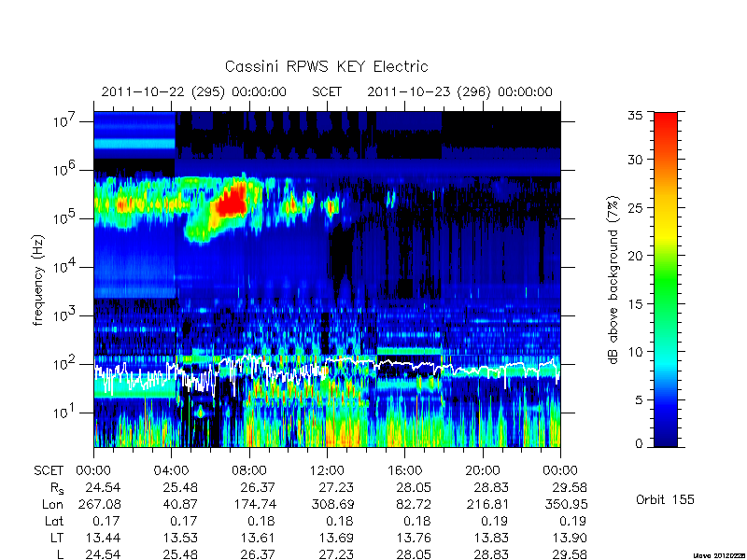Click the 0 value on the color scale
This screenshot has width=747, height=560.
click(x=639, y=443)
